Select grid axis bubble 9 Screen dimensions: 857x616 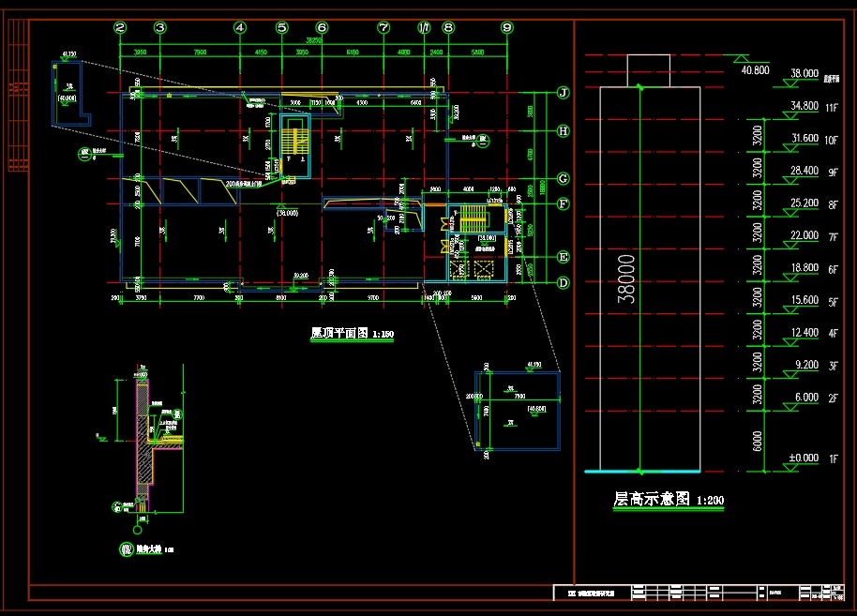(x=506, y=27)
